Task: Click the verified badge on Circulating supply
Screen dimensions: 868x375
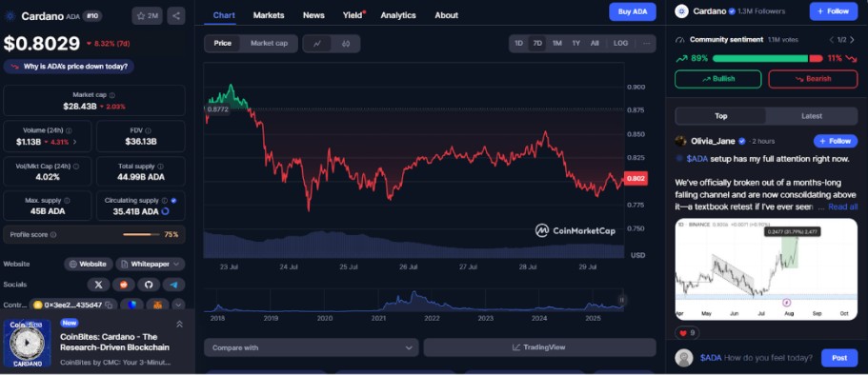Action: click(173, 201)
